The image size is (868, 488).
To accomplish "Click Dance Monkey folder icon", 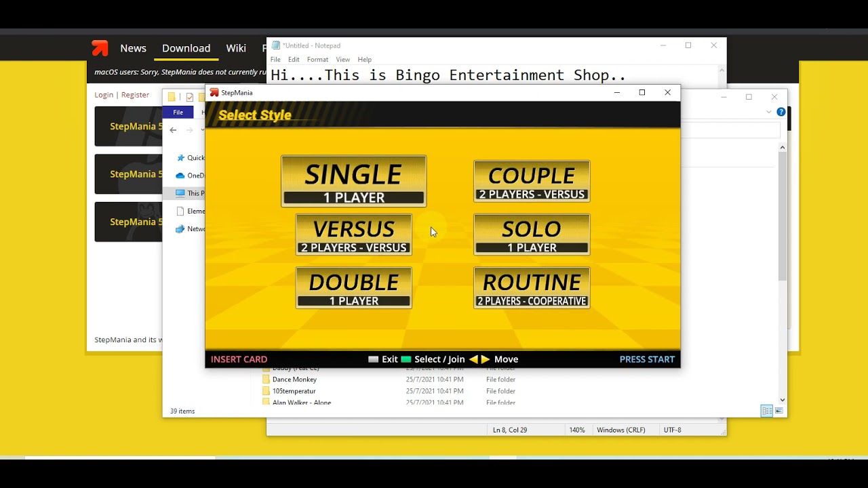I will pyautogui.click(x=267, y=380).
